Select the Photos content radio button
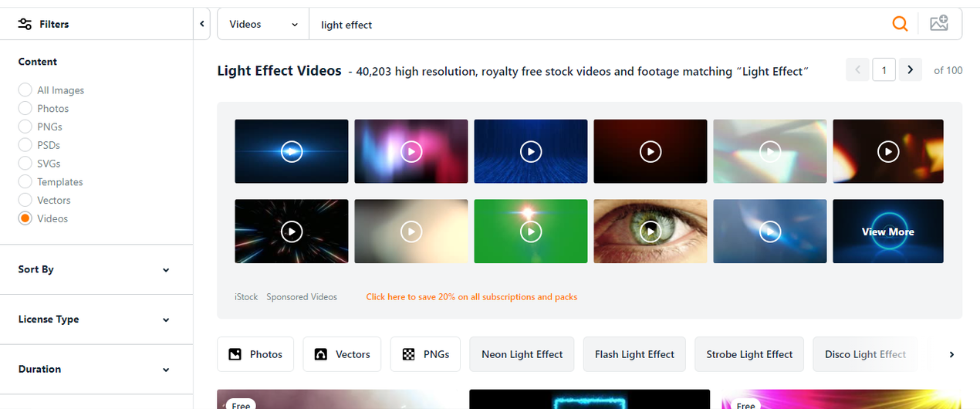Image resolution: width=980 pixels, height=409 pixels. (25, 108)
